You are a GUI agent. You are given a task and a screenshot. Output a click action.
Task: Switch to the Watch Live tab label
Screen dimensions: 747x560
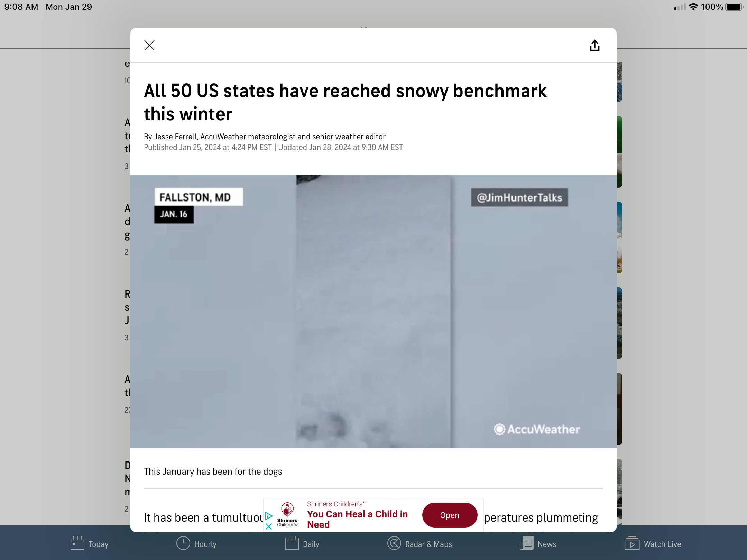click(662, 544)
